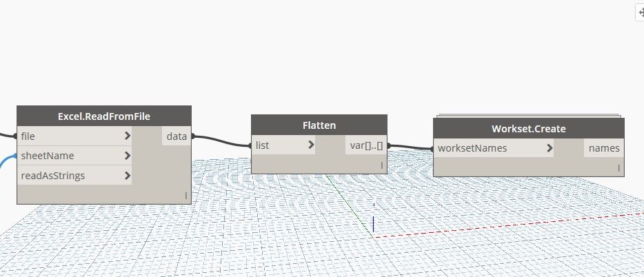Screen dimensions: 644x277
Task: Click the readAsStrings input port
Action: (74, 176)
